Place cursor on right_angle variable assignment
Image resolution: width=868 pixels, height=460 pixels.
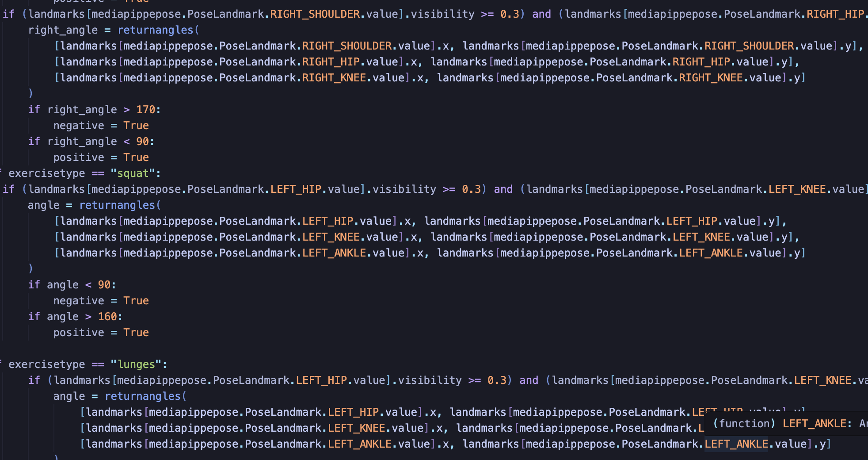[63, 30]
